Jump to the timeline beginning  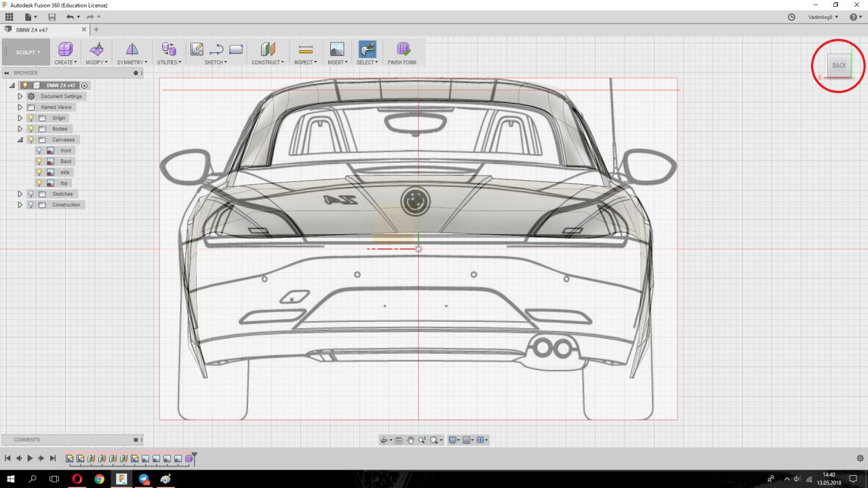tap(7, 459)
